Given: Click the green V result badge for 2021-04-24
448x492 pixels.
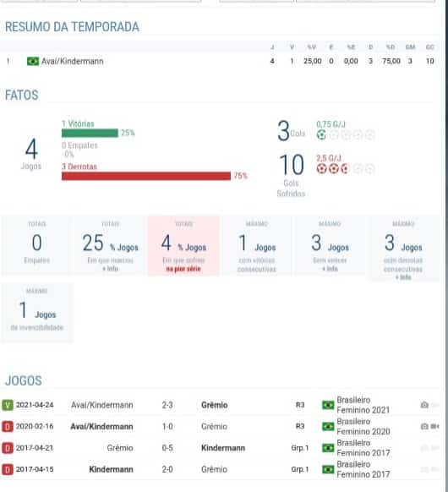Looking at the screenshot, I should 8,405.
